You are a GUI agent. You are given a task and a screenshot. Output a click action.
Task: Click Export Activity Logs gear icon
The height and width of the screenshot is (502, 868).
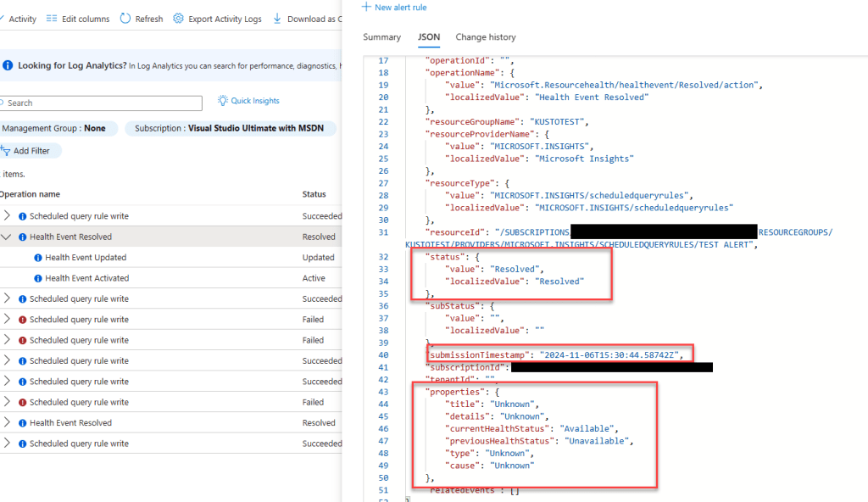coord(178,19)
